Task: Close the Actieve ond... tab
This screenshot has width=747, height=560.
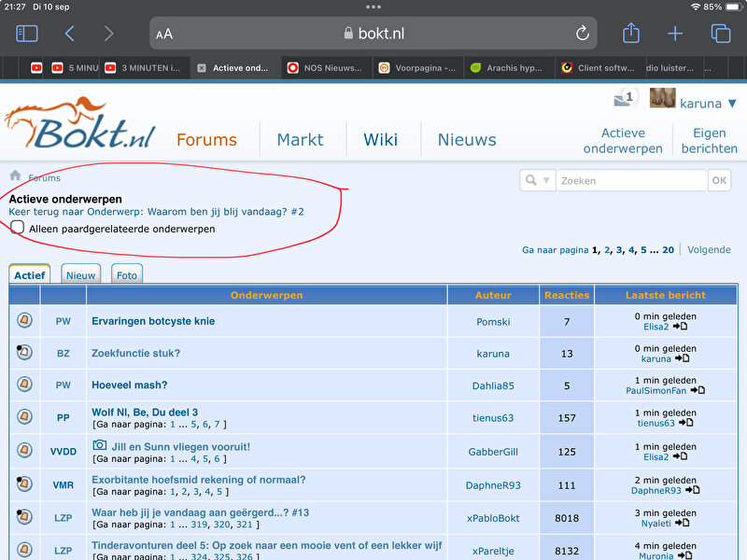Action: pyautogui.click(x=202, y=68)
